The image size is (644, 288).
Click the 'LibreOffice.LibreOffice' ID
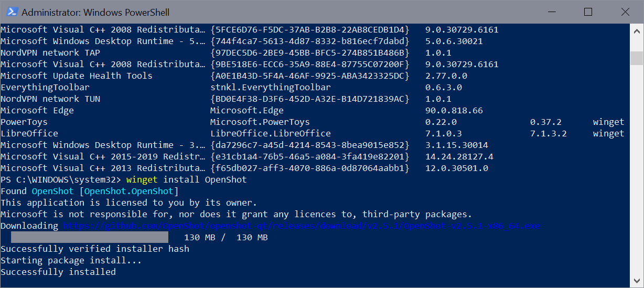(271, 134)
